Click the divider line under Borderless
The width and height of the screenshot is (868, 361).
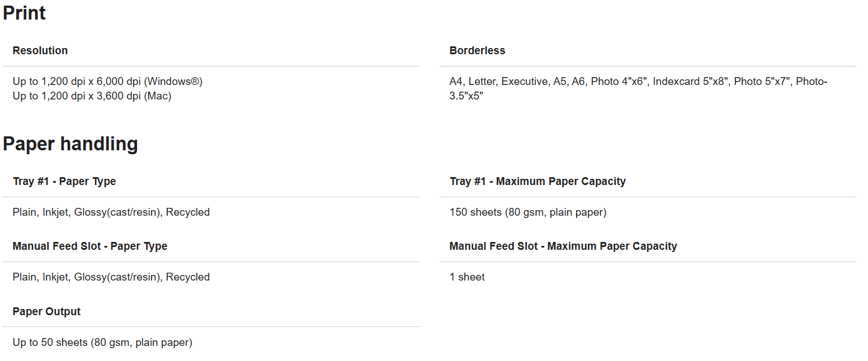[x=648, y=66]
